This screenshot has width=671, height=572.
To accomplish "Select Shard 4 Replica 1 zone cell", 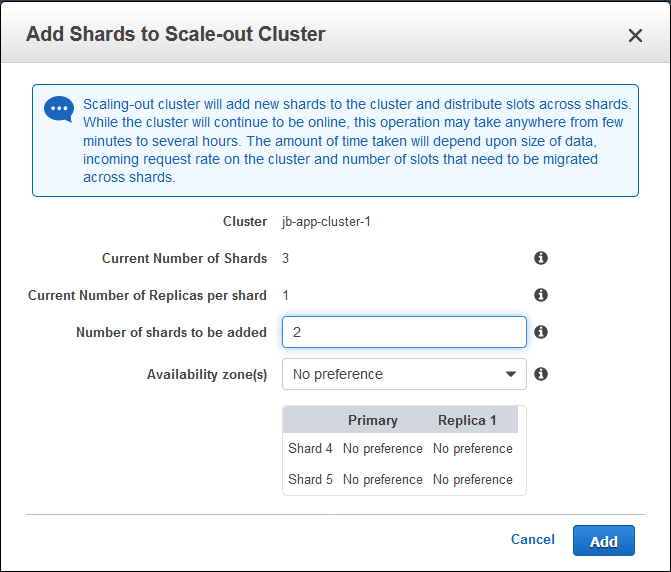I will (x=473, y=449).
